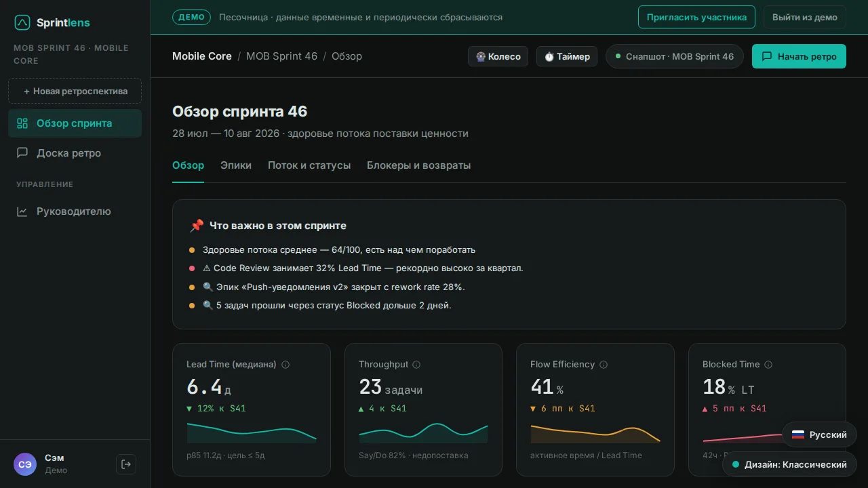
Task: Click the Начать ретро button
Action: tap(799, 56)
